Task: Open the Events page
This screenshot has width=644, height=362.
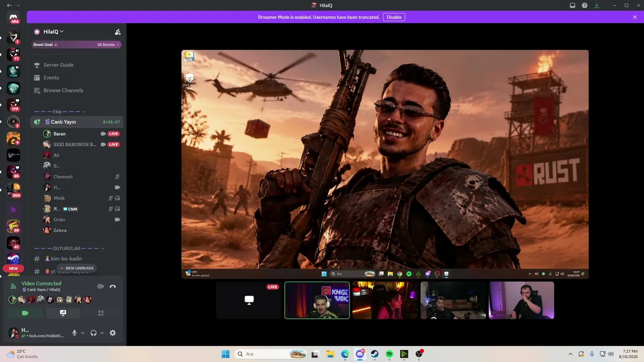Action: point(76,78)
